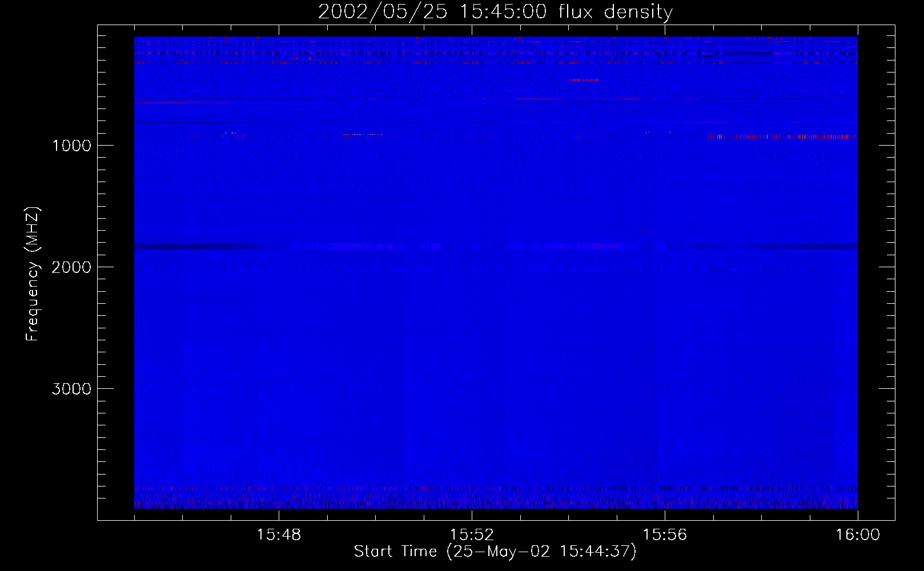Click the short red dash near 15:54 at the top
The width and height of the screenshot is (924, 571).
click(584, 80)
